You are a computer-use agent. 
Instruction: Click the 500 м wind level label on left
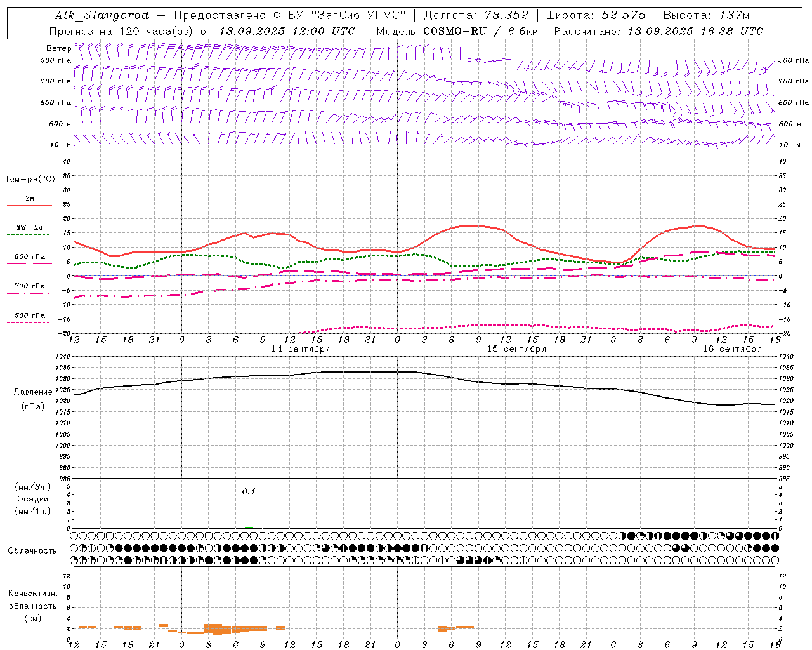61,124
